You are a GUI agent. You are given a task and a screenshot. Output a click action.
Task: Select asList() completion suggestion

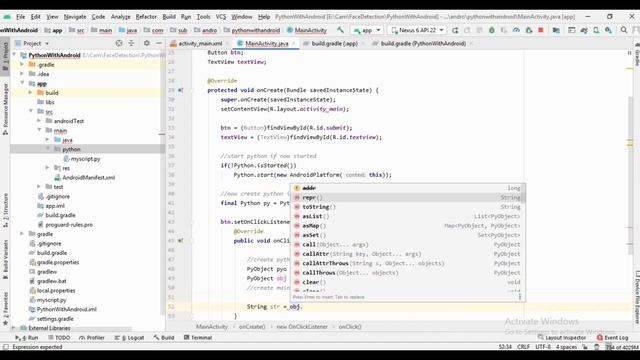408,216
